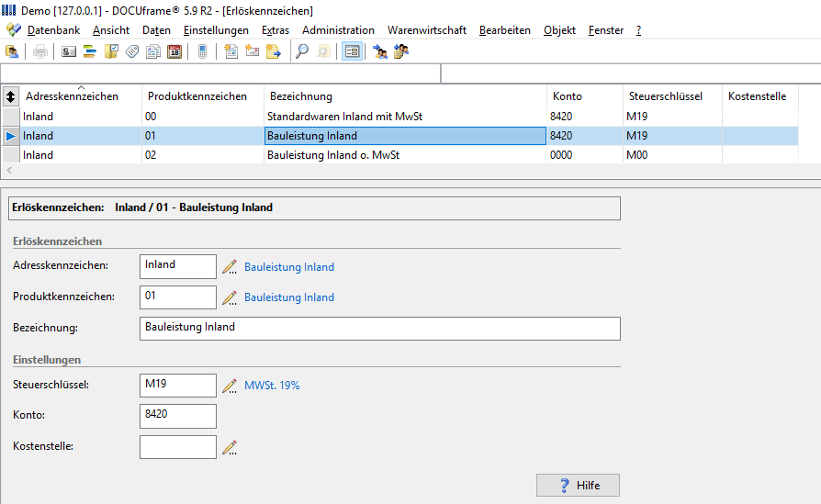Open the Daten menu
Image resolution: width=821 pixels, height=504 pixels.
pos(156,30)
